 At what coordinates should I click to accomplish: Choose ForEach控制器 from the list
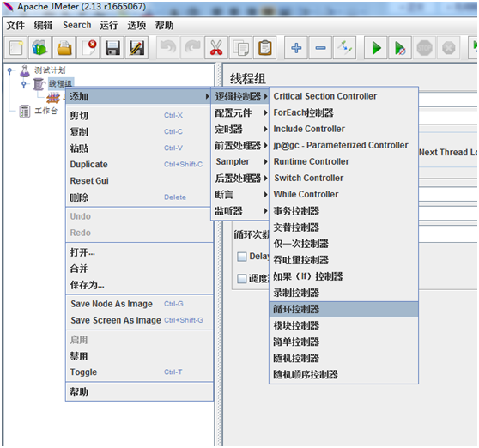tap(343, 113)
